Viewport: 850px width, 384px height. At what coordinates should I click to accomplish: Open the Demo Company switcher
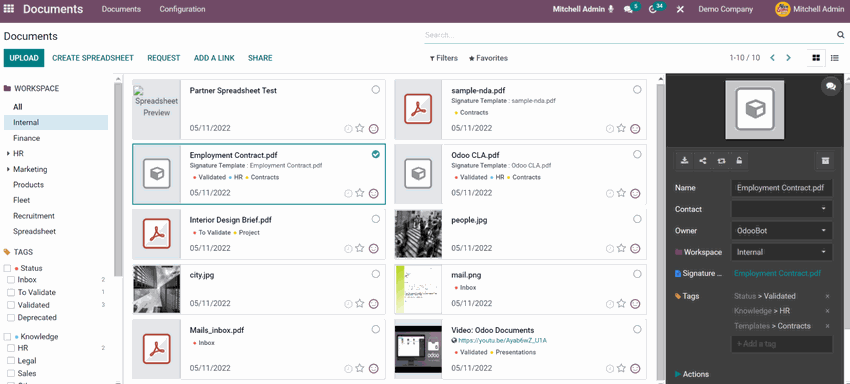[725, 9]
